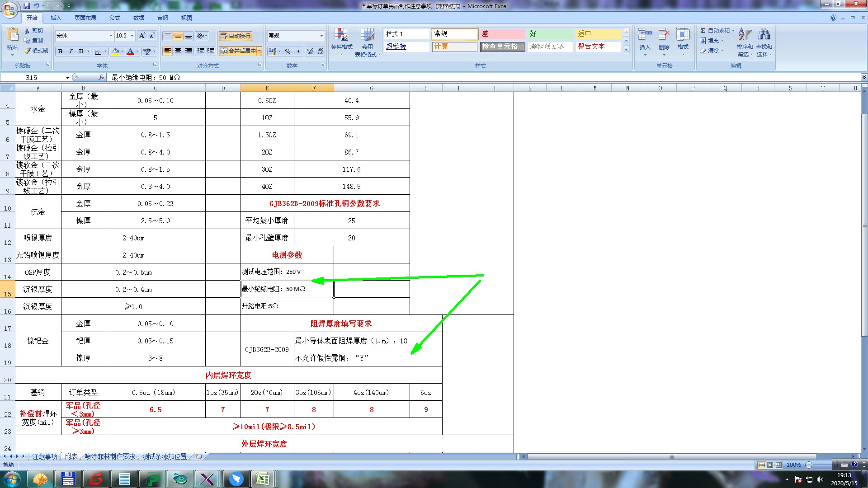
Task: Click the Bold formatting icon
Action: click(x=60, y=52)
